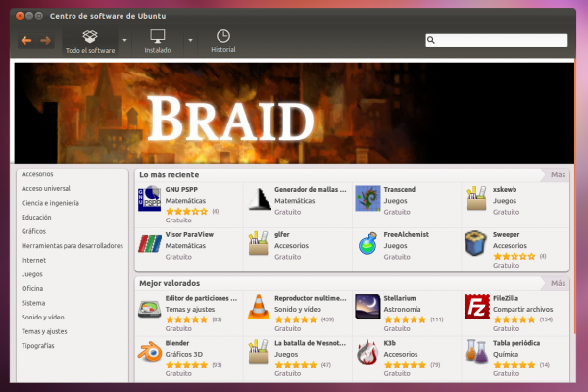This screenshot has height=392, width=588.
Task: Show more in Mejor valorados
Action: tap(558, 283)
